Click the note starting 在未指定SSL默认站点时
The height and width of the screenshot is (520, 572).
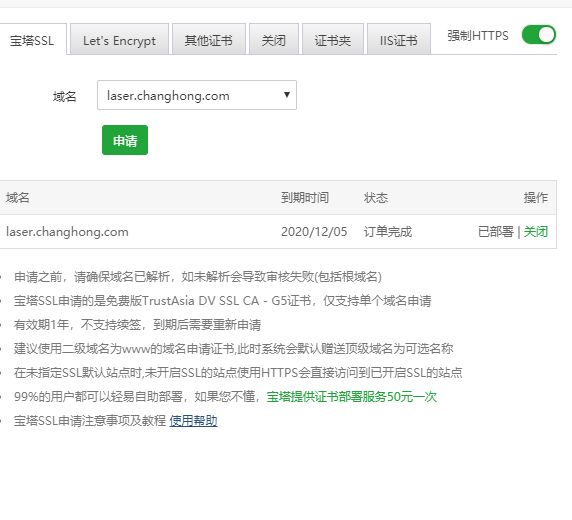tap(238, 372)
